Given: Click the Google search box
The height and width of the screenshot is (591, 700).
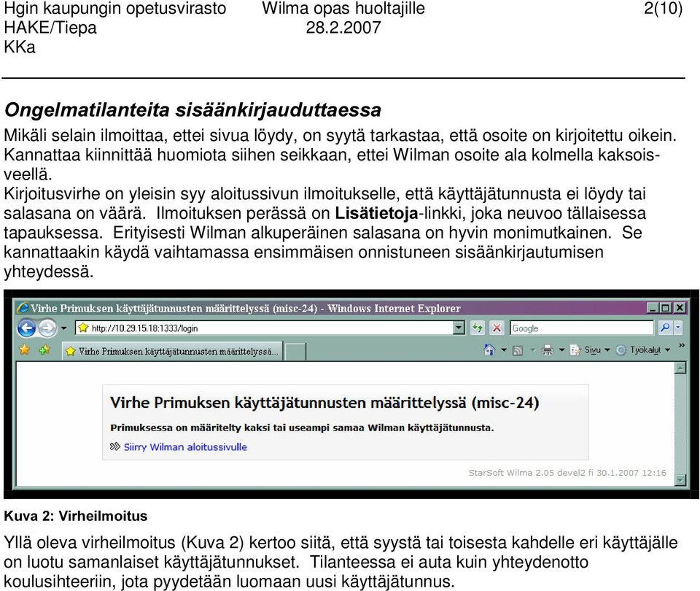Looking at the screenshot, I should [x=581, y=328].
